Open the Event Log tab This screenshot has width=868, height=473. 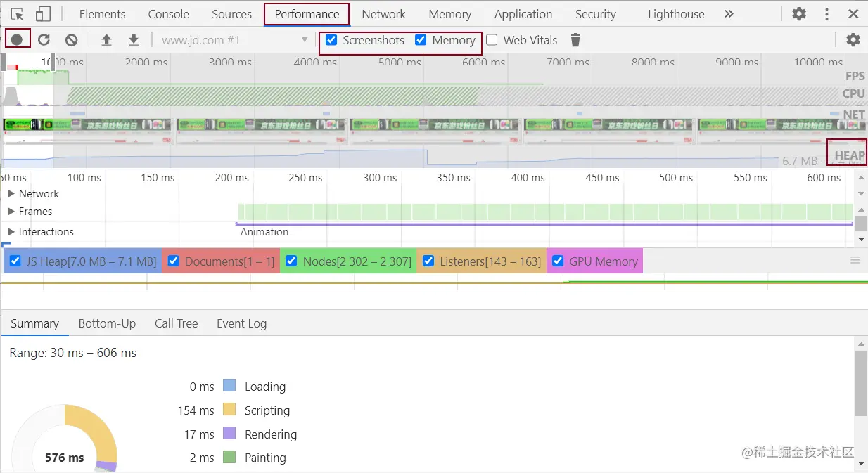click(241, 323)
